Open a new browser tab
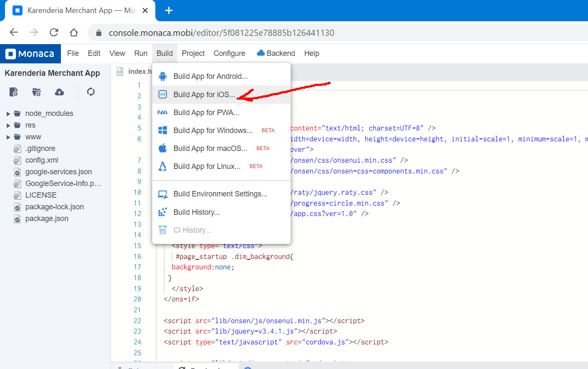 click(169, 10)
